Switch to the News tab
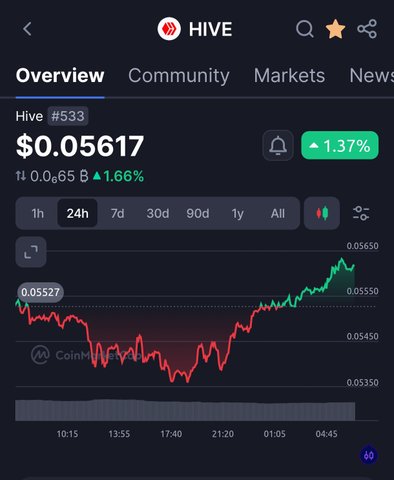The height and width of the screenshot is (480, 394). pyautogui.click(x=371, y=76)
